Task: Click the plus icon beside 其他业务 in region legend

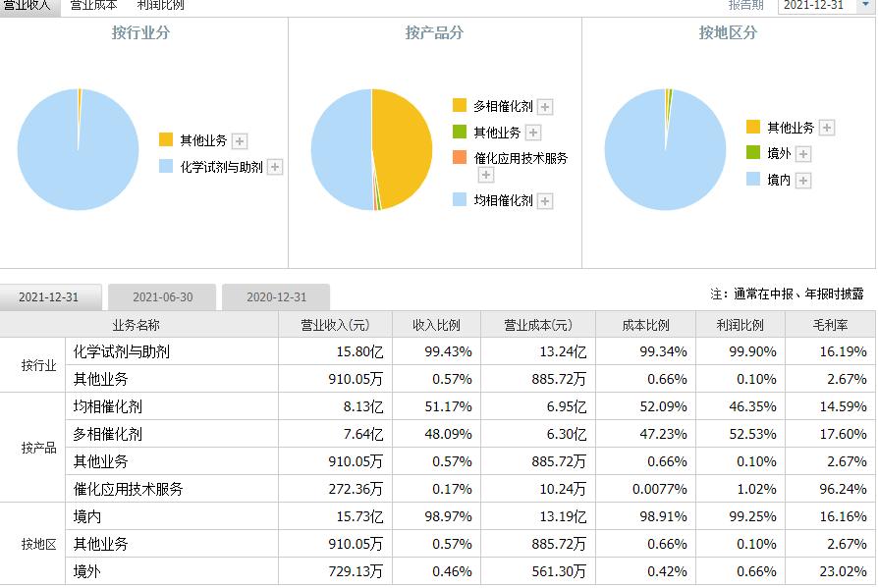Action: pos(826,127)
